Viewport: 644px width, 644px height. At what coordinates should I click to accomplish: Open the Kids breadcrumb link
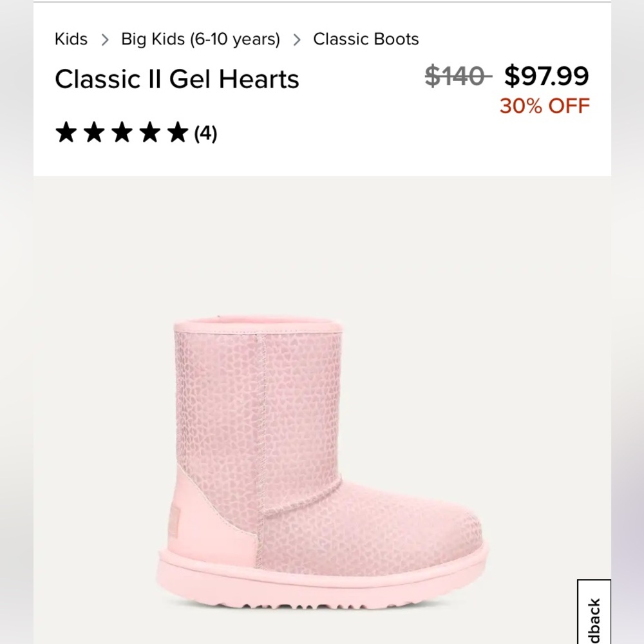pos(71,39)
